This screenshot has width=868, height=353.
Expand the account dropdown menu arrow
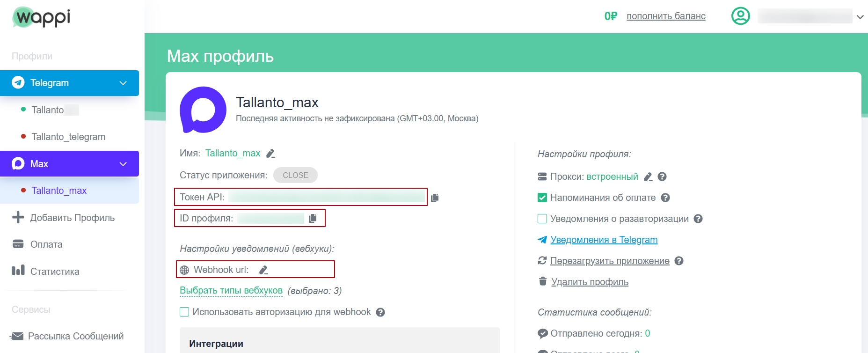tap(860, 17)
